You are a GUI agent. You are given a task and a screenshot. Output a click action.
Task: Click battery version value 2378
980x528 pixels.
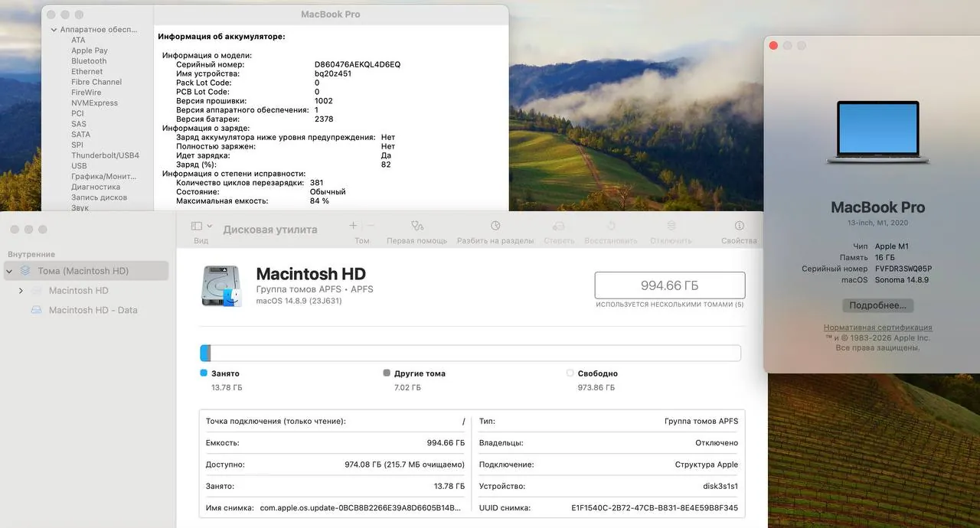point(324,119)
